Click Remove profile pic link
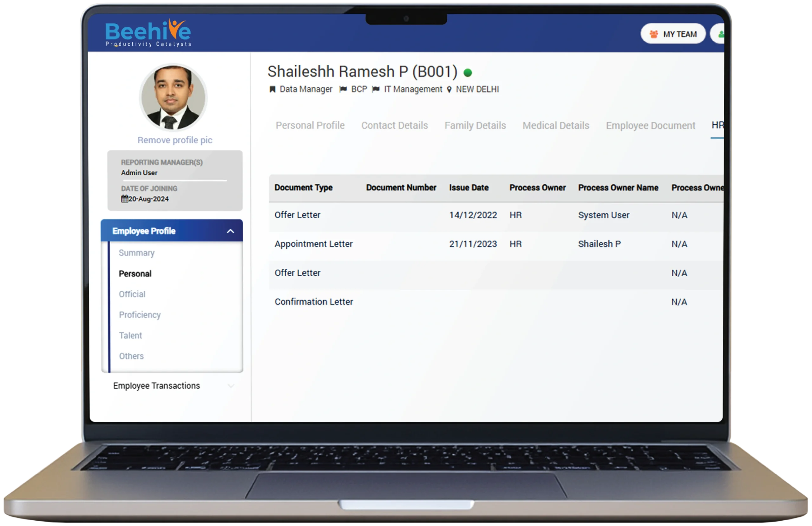 pyautogui.click(x=175, y=140)
